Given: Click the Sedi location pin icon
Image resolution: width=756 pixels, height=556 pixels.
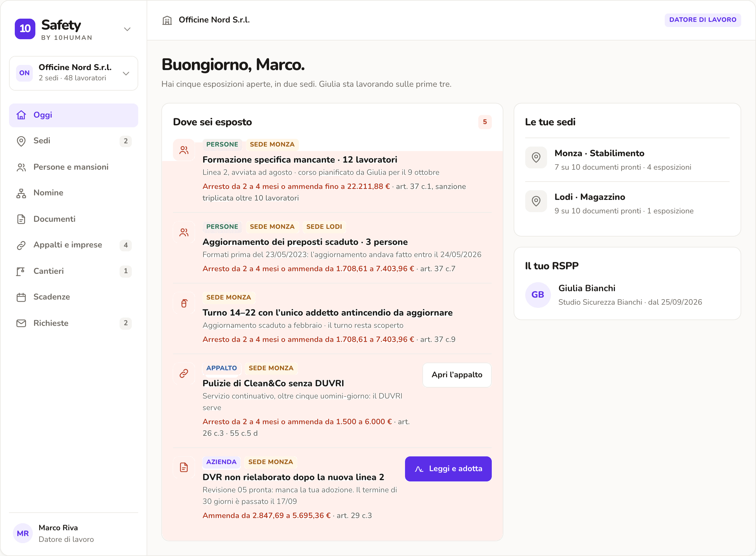Looking at the screenshot, I should [21, 141].
